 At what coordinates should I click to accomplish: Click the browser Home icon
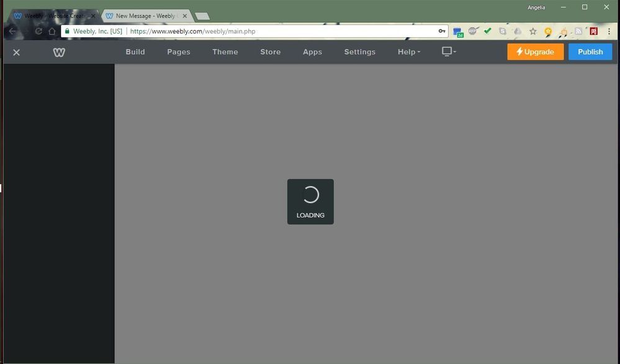click(52, 31)
